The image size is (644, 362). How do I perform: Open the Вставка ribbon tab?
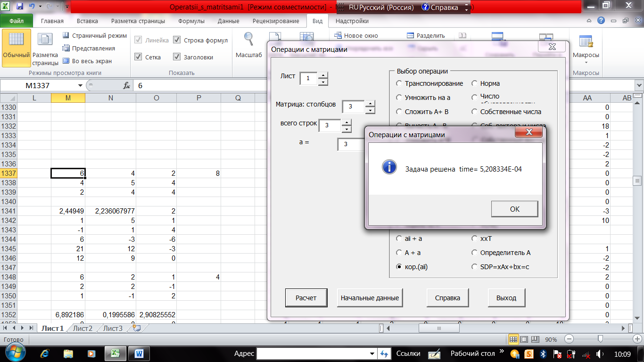point(87,21)
